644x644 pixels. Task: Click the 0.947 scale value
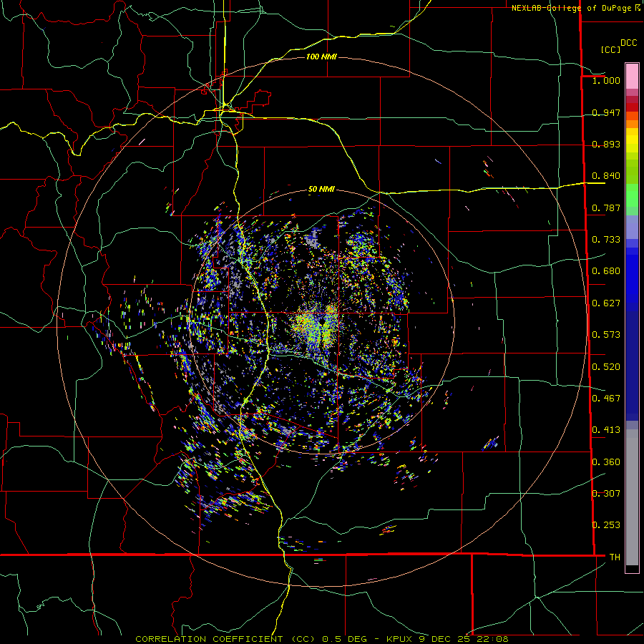606,112
